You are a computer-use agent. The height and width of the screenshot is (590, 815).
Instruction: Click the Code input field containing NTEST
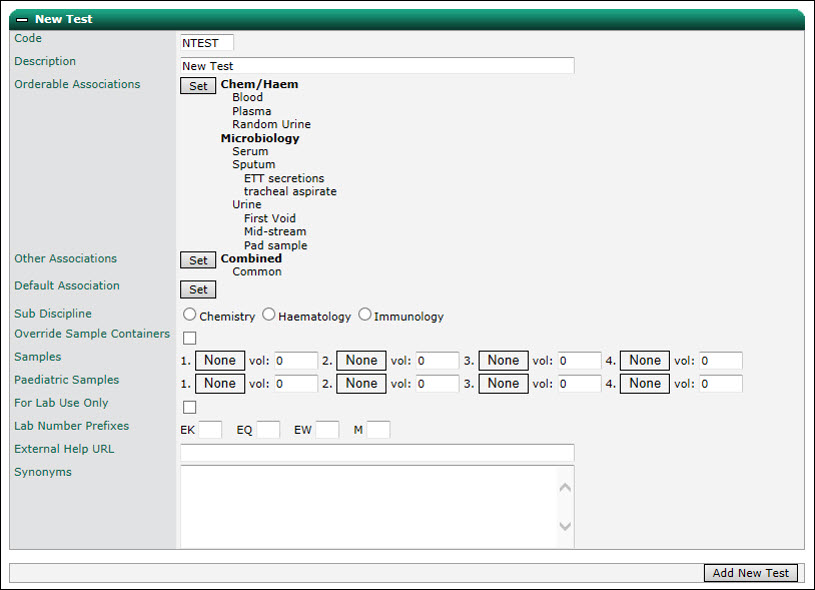207,43
